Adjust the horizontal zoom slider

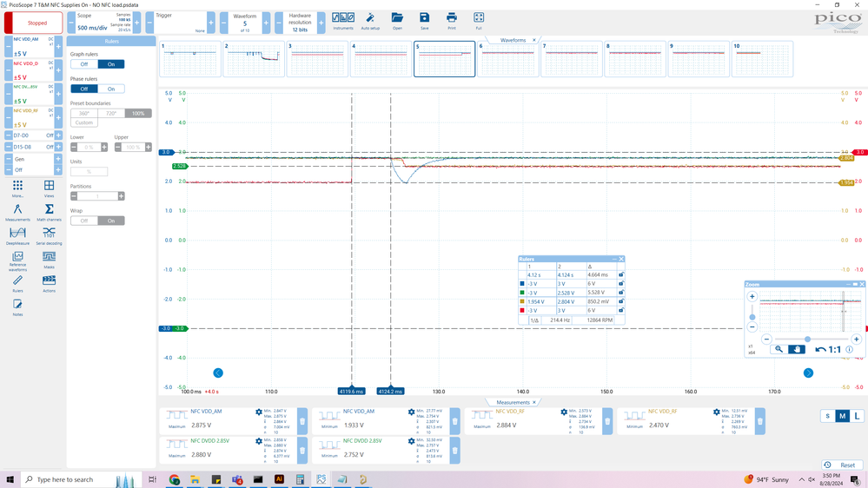coord(807,339)
